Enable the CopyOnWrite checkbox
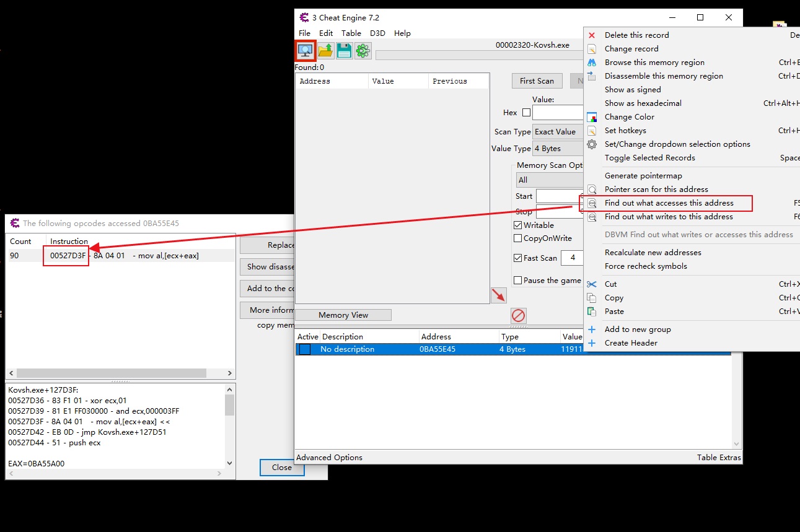This screenshot has height=532, width=800. pos(518,238)
